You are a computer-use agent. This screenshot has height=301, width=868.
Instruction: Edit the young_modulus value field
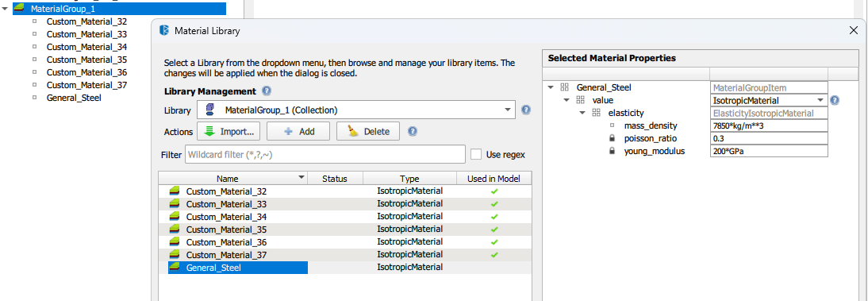pos(769,151)
